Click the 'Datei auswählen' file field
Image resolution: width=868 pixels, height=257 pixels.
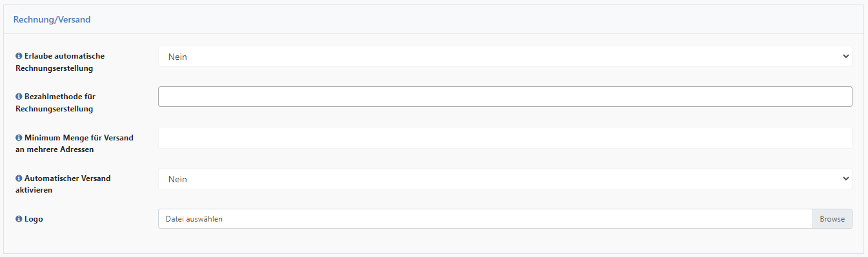click(x=485, y=219)
